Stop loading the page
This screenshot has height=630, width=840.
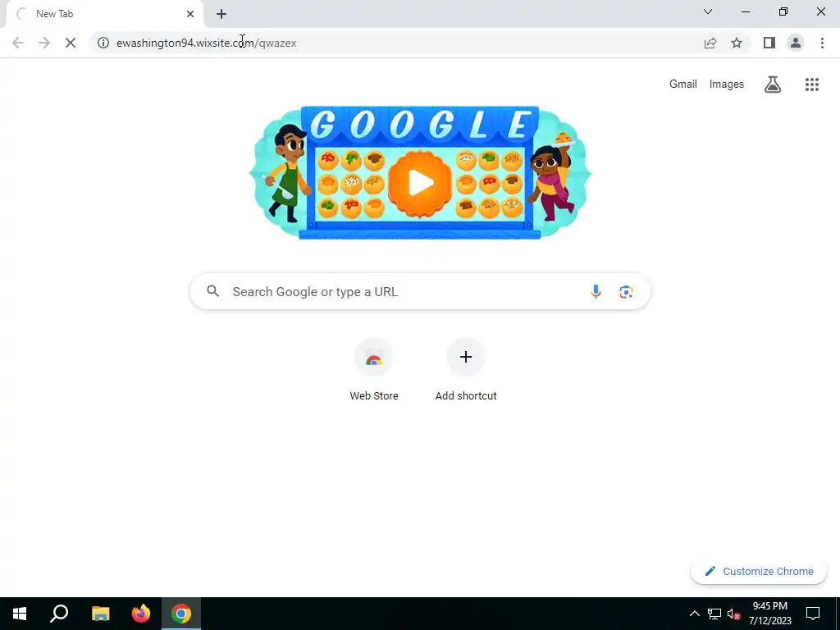(71, 43)
